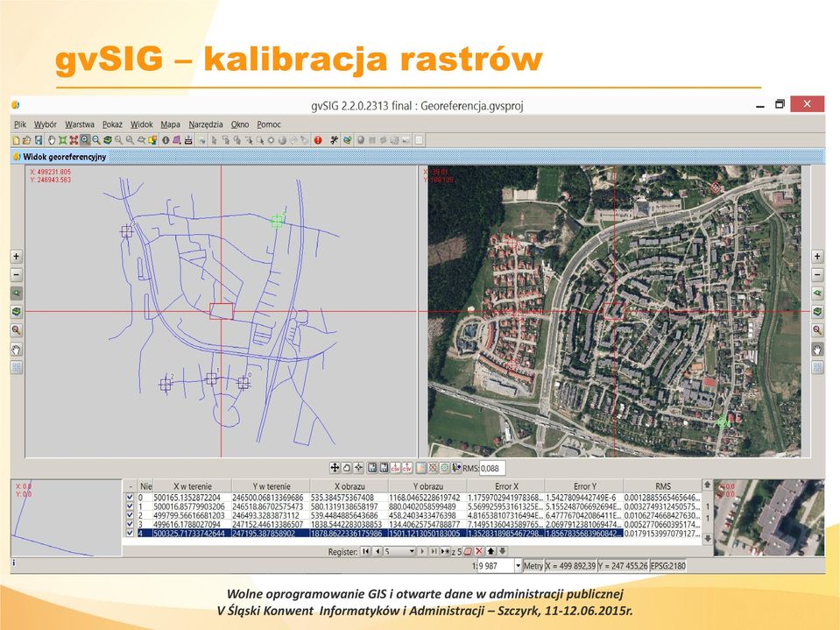Click the green gear options icon near RMS
Viewport: 840px width, 630px height.
pos(444,468)
